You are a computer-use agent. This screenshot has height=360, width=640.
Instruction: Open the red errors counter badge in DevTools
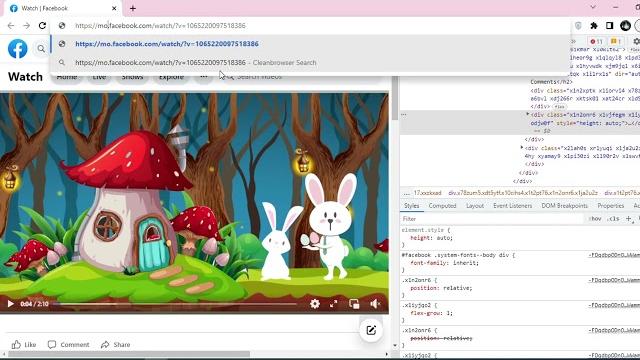596,41
